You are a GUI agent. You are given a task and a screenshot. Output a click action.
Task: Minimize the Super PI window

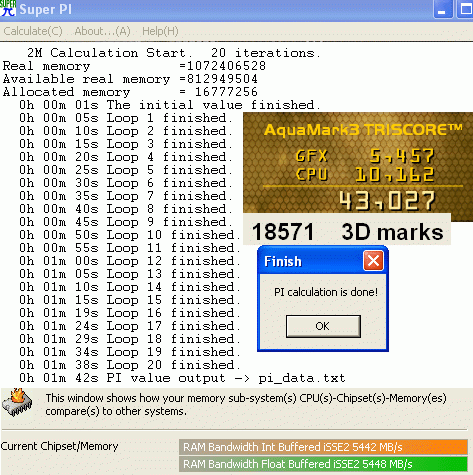(x=443, y=9)
